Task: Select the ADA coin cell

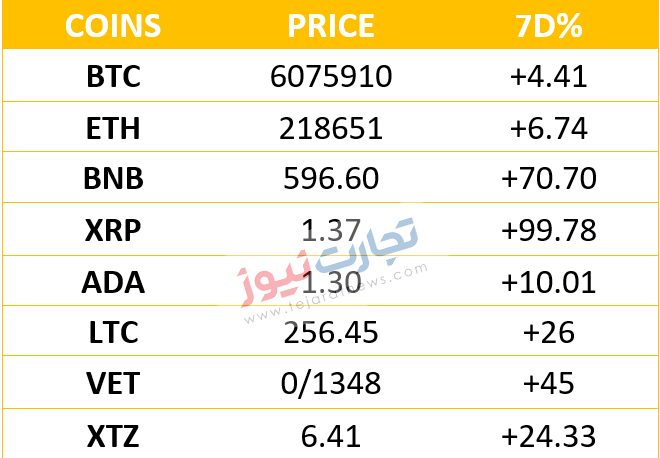Action: [113, 282]
